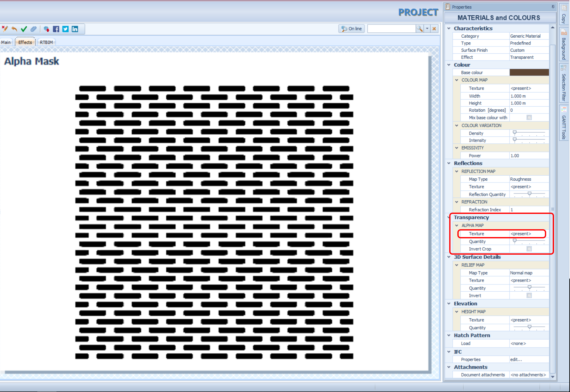Adjust the relief map Quantity slider

point(530,288)
